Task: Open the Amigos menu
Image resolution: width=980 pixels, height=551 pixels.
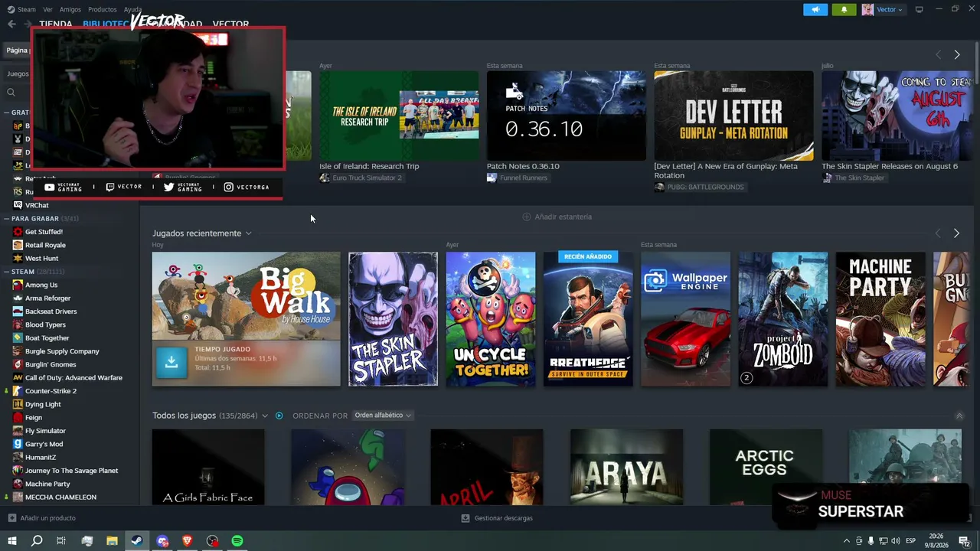Action: pyautogui.click(x=70, y=9)
